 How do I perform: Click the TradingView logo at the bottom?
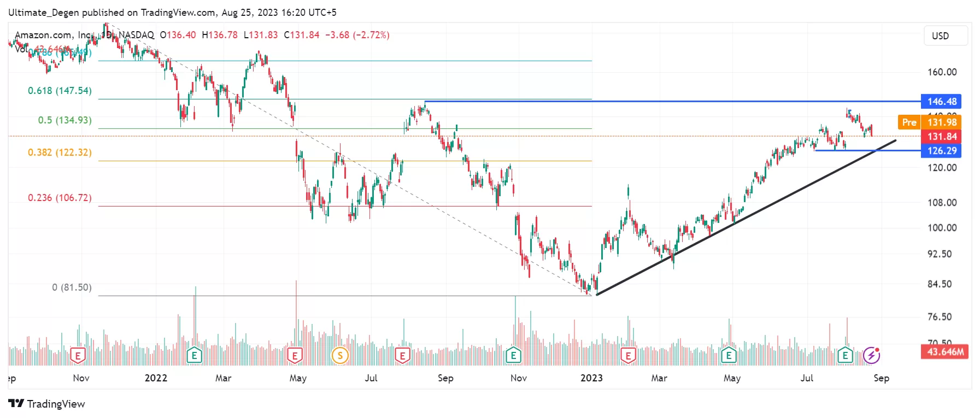pyautogui.click(x=47, y=404)
